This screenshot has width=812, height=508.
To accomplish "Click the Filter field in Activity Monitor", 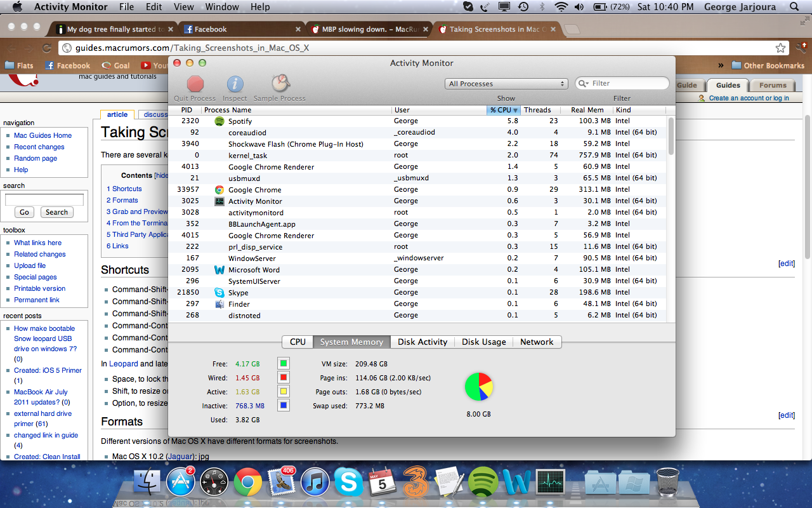I will click(x=622, y=83).
